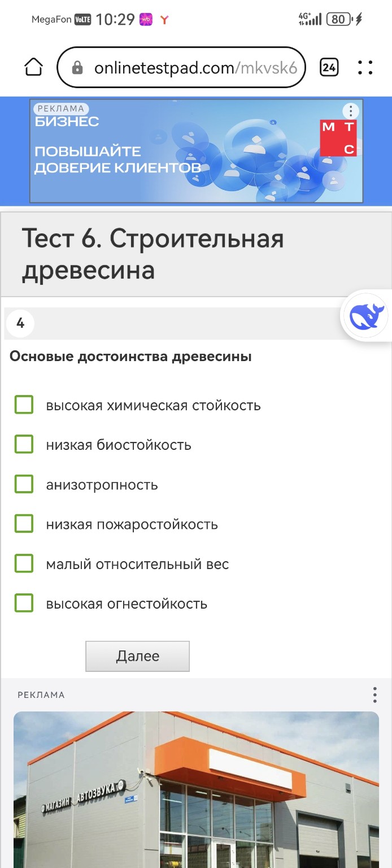392x868 pixels.
Task: Check the answer 'малый относительный вес'
Action: (23, 563)
